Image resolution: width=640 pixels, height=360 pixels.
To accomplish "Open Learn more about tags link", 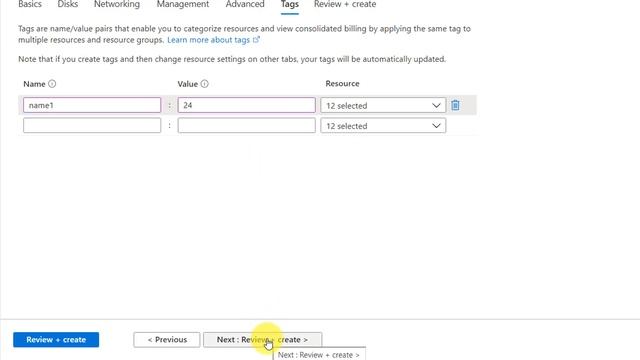I will pos(213,40).
